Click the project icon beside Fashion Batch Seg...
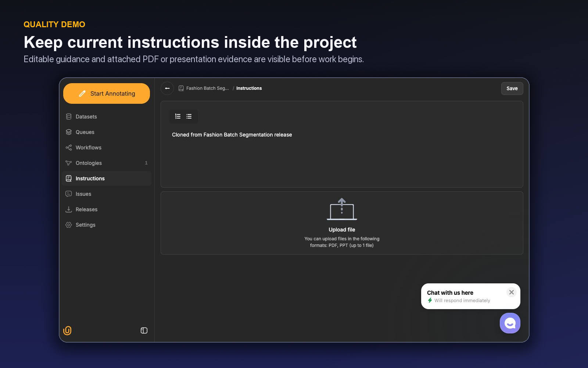 (x=181, y=88)
